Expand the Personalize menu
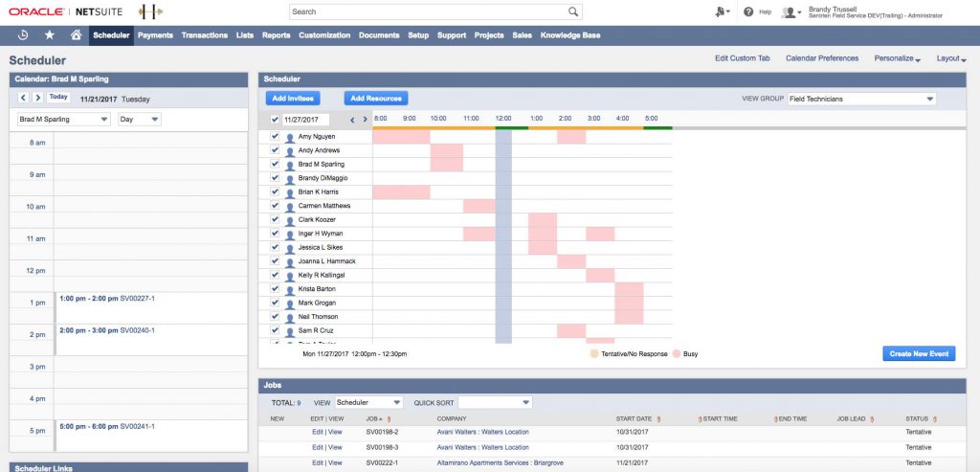The width and height of the screenshot is (980, 472). (x=898, y=58)
